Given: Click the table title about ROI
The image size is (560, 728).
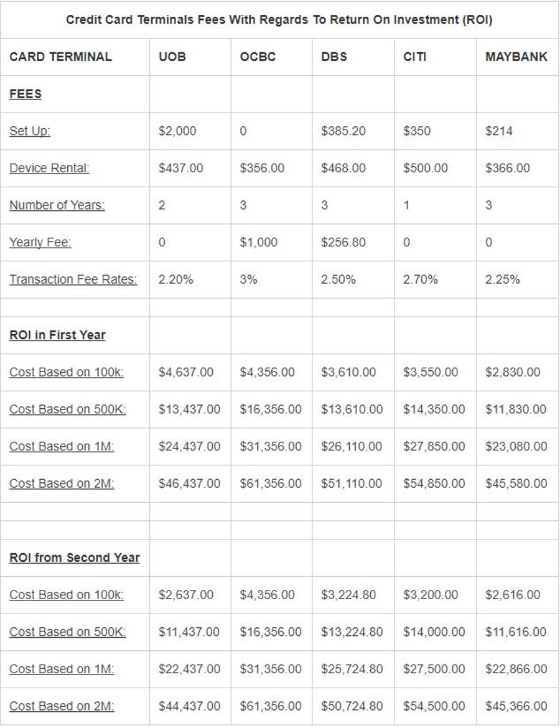Looking at the screenshot, I should point(279,20).
